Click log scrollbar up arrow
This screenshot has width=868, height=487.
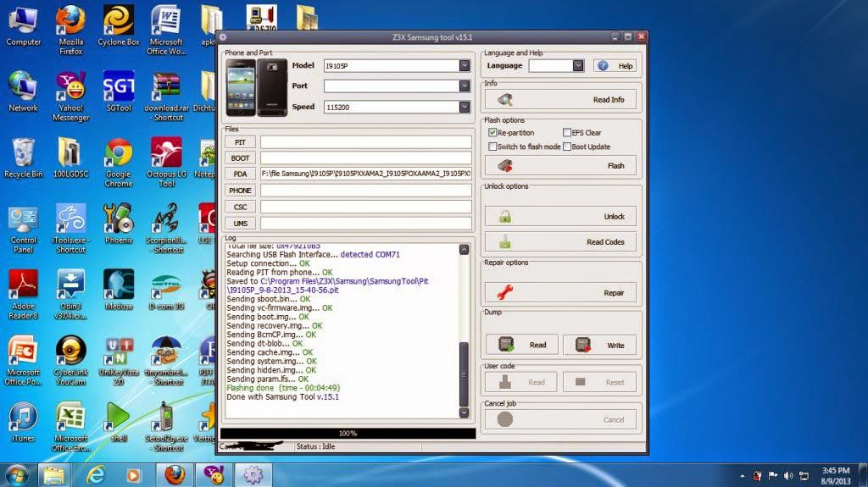[x=464, y=249]
